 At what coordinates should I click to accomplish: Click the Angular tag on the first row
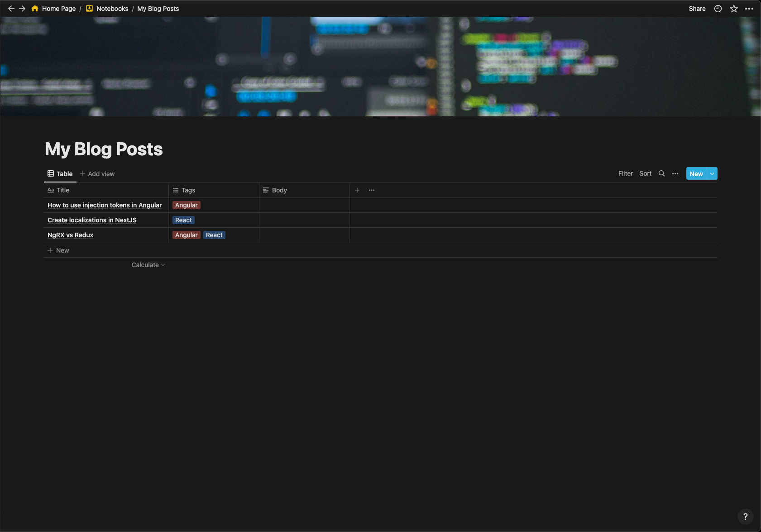pyautogui.click(x=186, y=205)
